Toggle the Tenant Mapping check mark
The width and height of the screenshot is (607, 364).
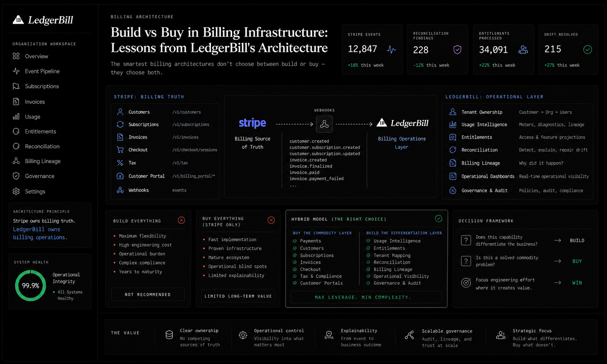click(x=368, y=255)
